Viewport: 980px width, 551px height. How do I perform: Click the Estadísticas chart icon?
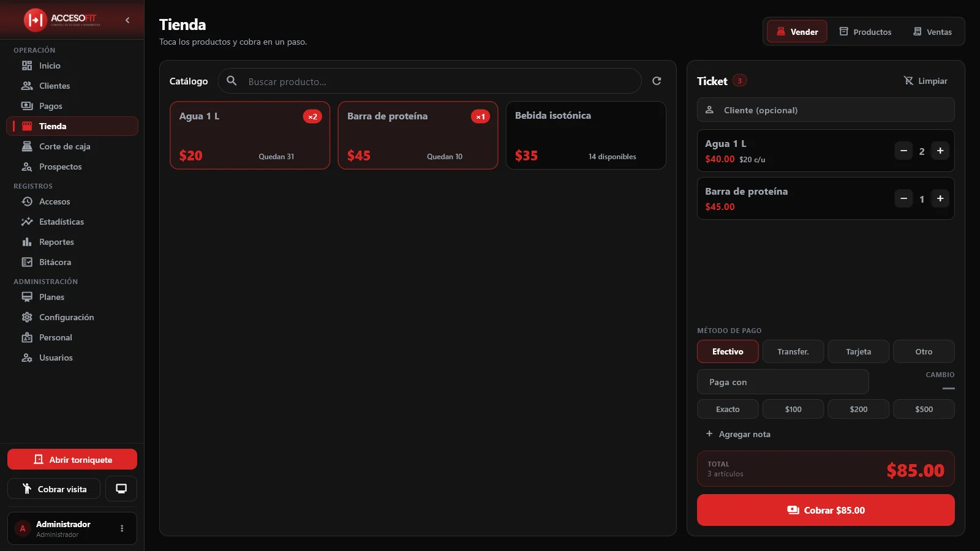pos(27,222)
